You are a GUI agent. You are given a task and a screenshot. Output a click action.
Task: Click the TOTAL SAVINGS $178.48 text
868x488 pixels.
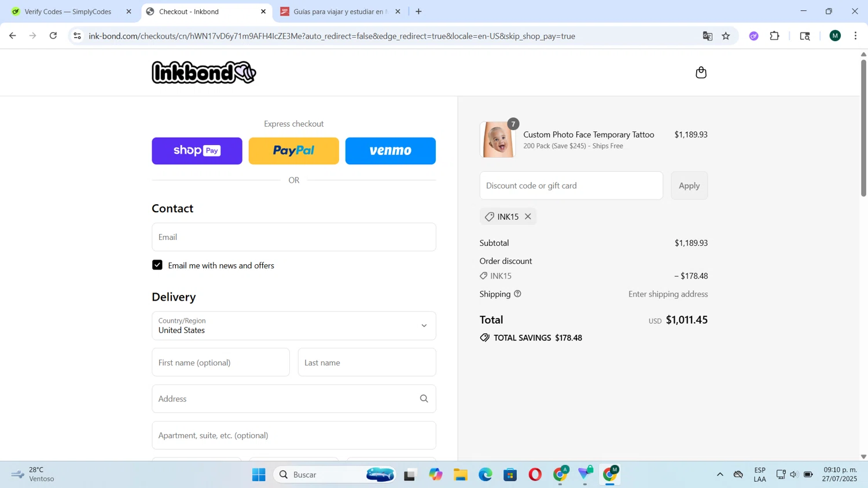[538, 338]
